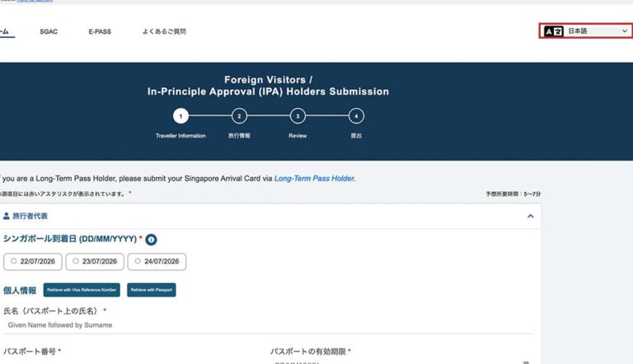Viewport: 633px width, 364px height.
Task: Click the 旅行者代表 person icon
Action: point(7,217)
